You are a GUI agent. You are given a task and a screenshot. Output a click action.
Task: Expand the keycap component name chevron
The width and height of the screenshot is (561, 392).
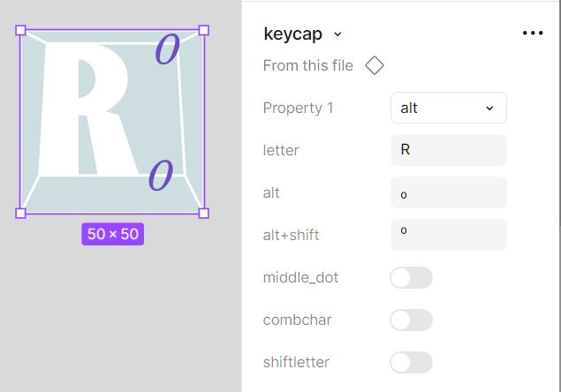(x=337, y=34)
